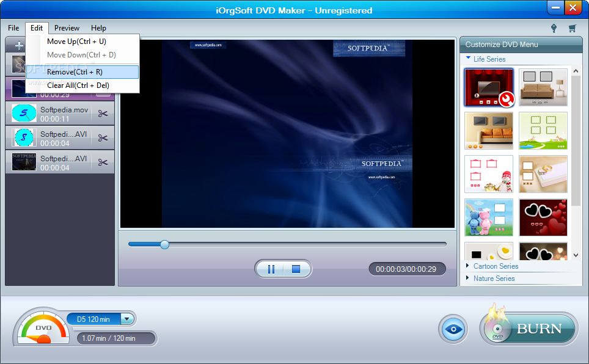Open the Preview menu
The height and width of the screenshot is (364, 589).
point(67,28)
